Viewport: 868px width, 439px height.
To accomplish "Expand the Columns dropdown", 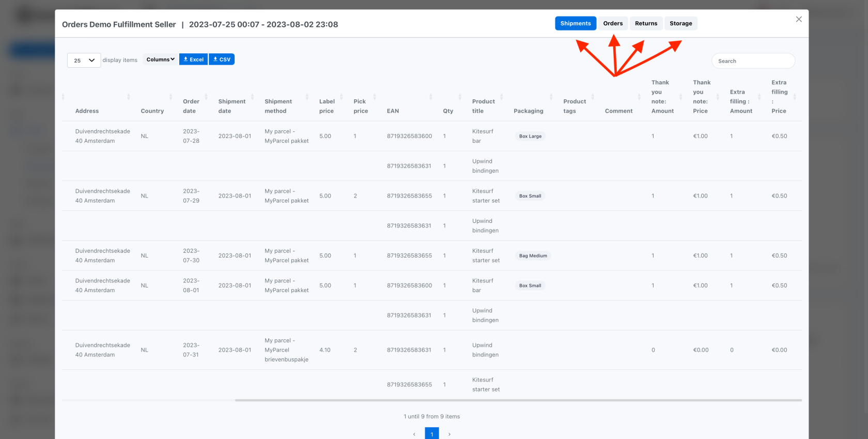I will (x=160, y=59).
